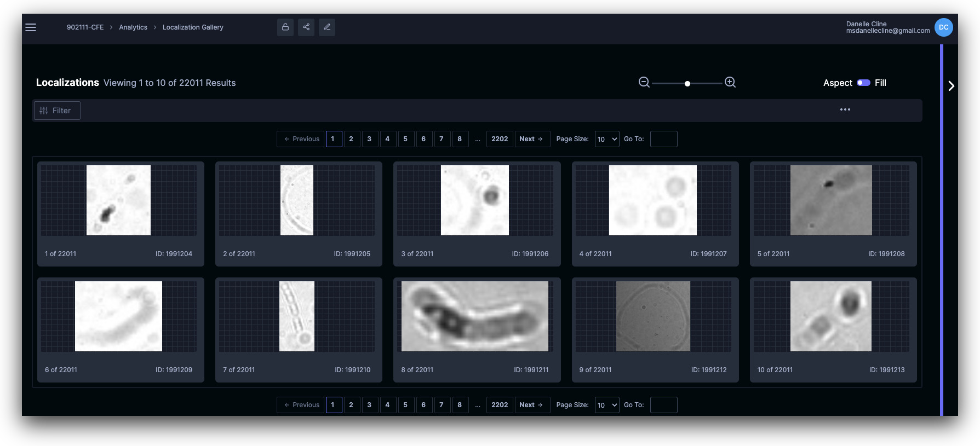Open the Filter button
The image size is (980, 446).
point(57,111)
